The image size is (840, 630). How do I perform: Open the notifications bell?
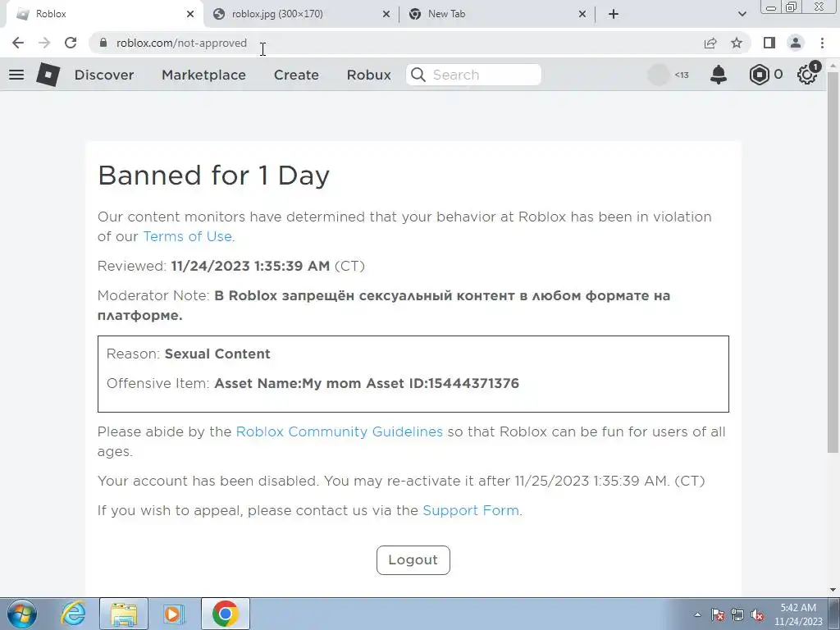click(x=719, y=75)
